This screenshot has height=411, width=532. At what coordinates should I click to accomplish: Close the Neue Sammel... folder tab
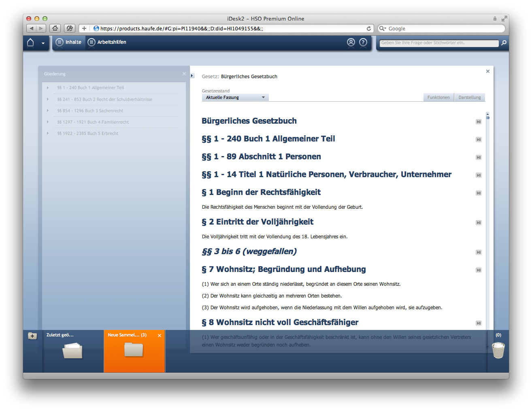coord(160,336)
